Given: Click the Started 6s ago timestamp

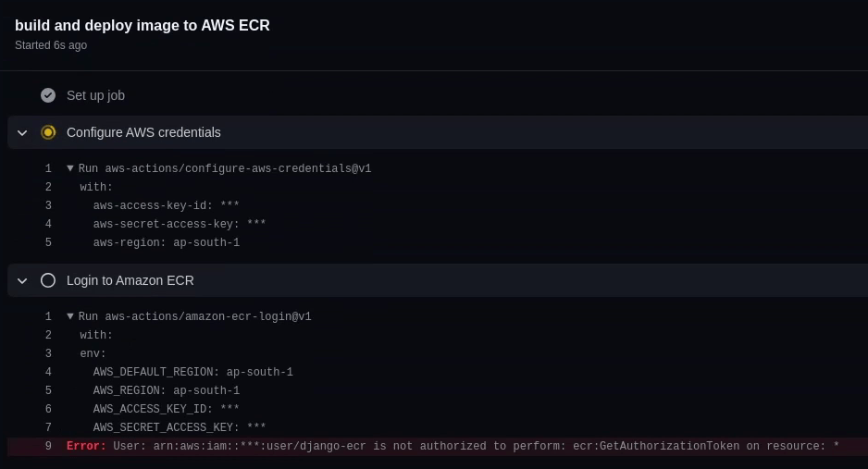Looking at the screenshot, I should (51, 45).
